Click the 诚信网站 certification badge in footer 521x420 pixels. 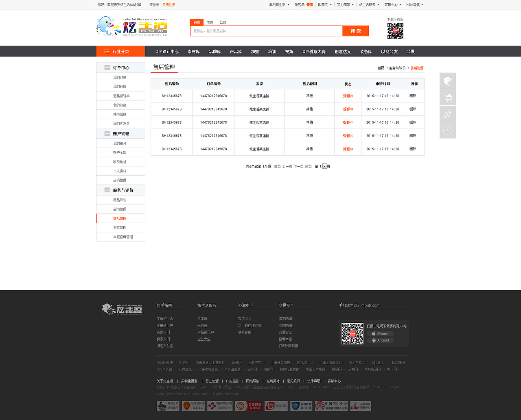tap(276, 405)
